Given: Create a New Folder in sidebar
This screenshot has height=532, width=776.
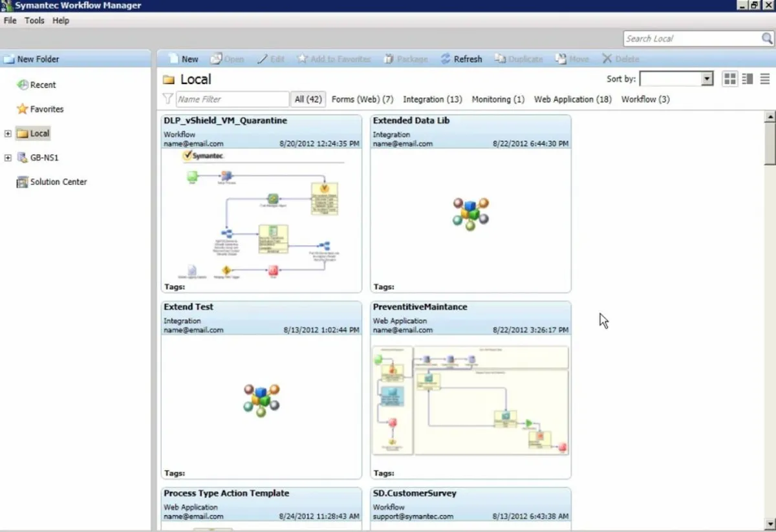Looking at the screenshot, I should (31, 59).
